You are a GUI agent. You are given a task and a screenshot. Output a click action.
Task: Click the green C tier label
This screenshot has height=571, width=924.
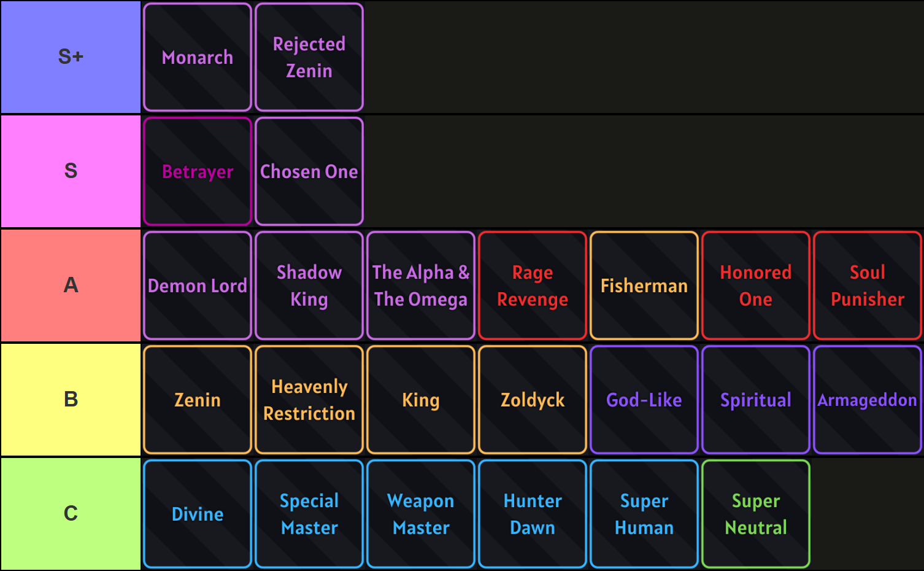(71, 514)
